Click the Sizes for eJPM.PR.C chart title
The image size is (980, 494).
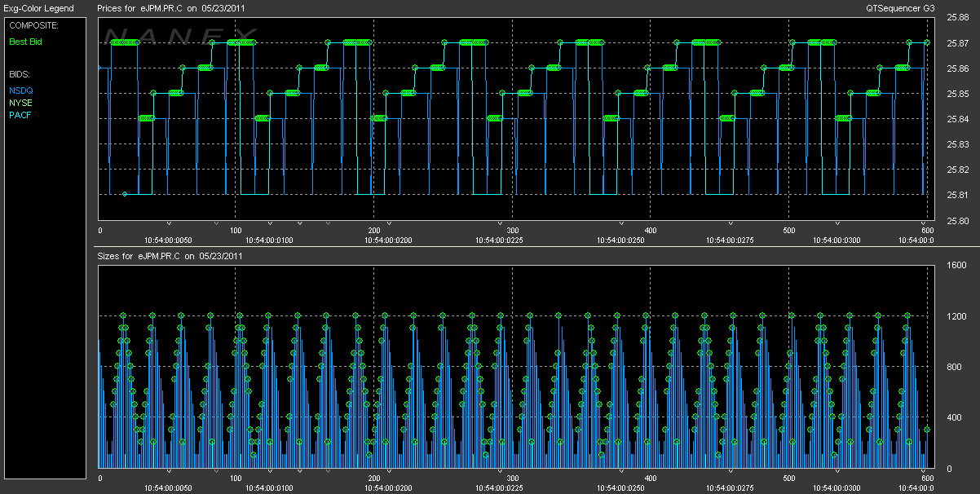click(170, 256)
